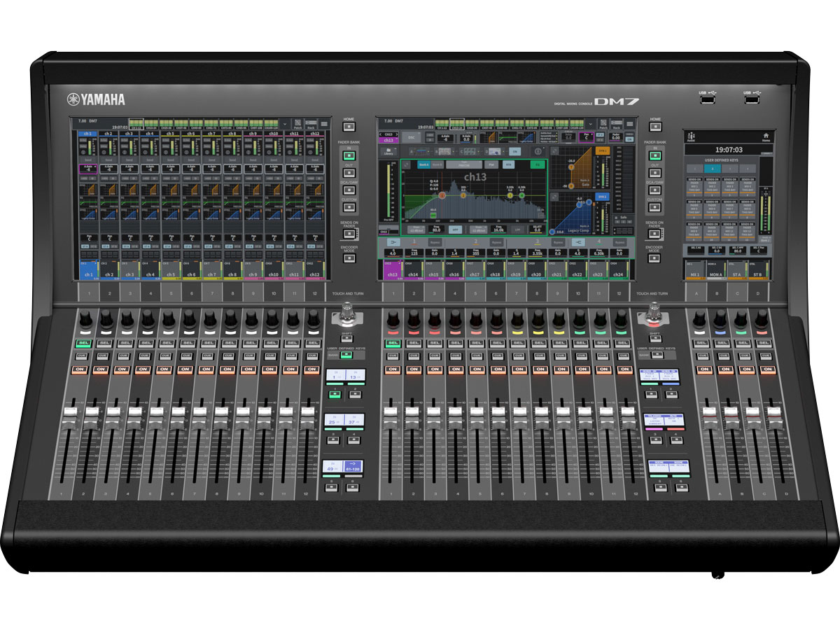The height and width of the screenshot is (630, 840).
Task: Toggle green EQ on/off button
Action: (538, 164)
